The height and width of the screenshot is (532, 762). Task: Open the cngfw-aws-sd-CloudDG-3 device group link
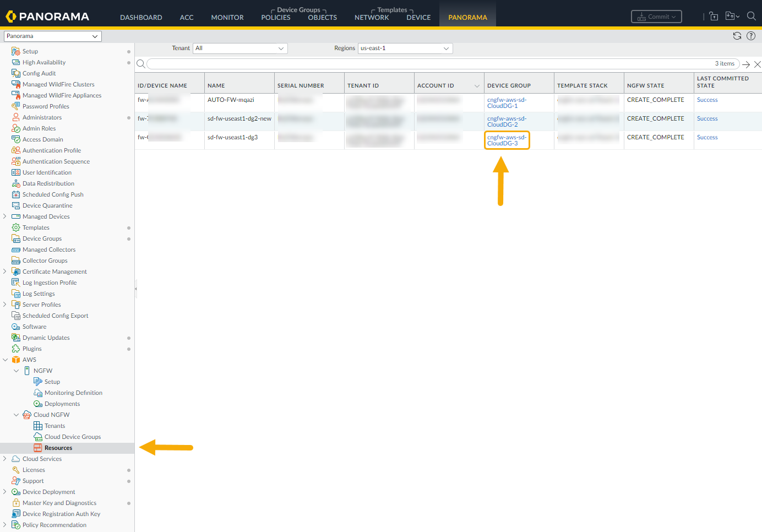(507, 140)
